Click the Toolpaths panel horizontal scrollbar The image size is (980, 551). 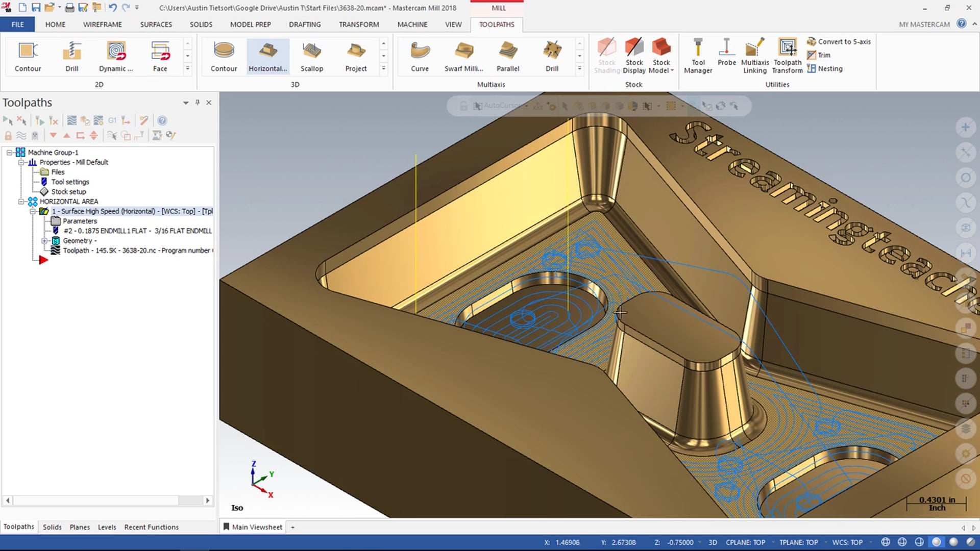click(x=95, y=500)
